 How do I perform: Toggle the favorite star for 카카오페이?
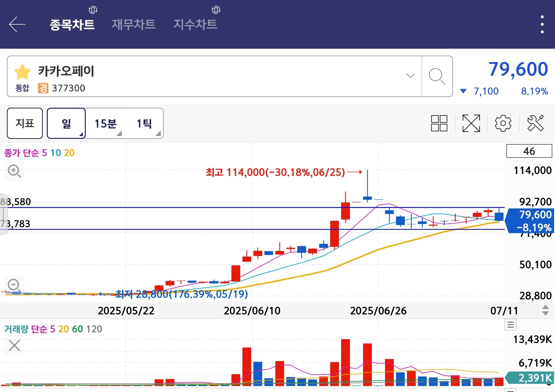tap(22, 72)
